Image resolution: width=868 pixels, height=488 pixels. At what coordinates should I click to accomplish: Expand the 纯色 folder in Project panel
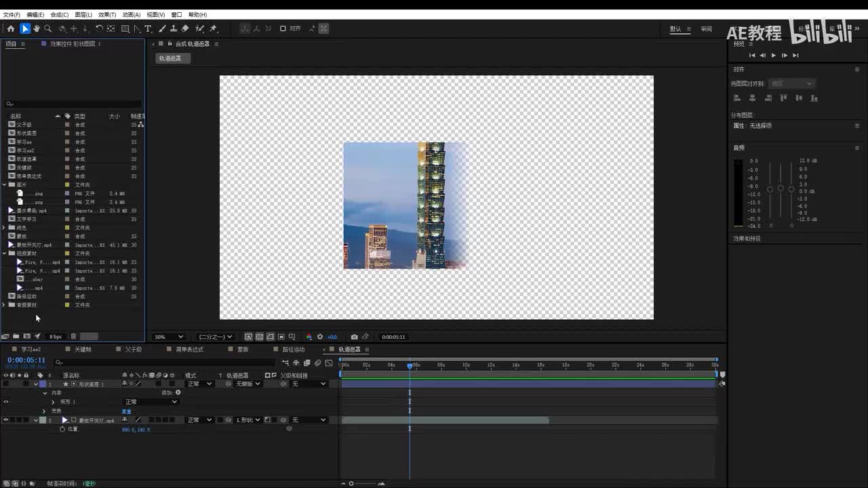(x=4, y=228)
